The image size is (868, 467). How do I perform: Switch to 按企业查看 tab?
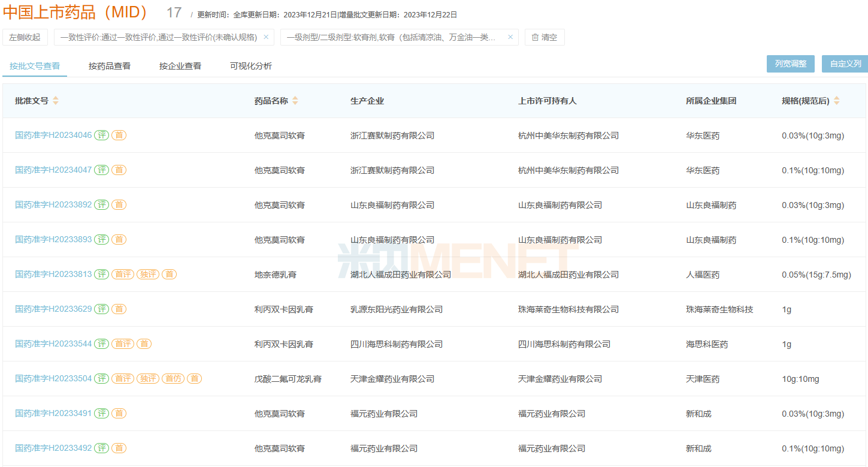[180, 66]
